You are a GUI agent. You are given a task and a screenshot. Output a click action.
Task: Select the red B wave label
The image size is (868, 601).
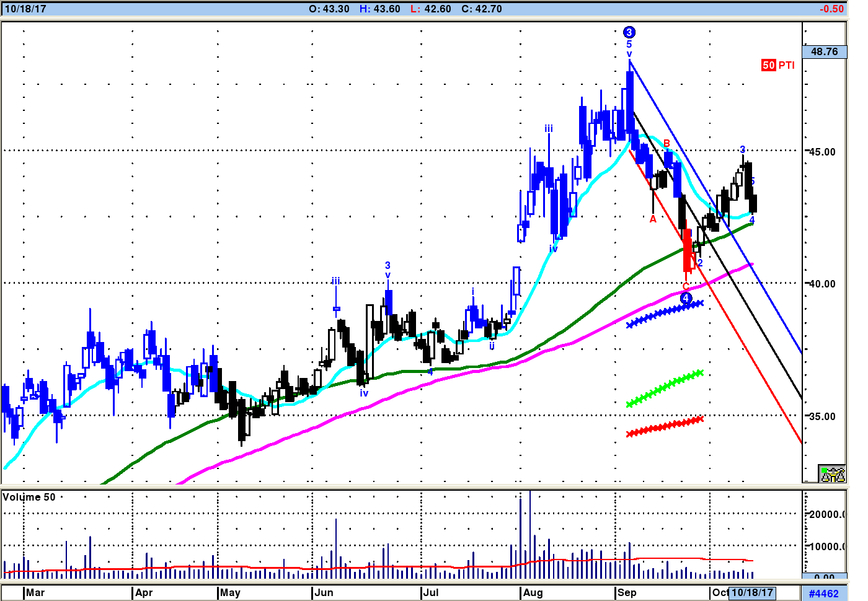tap(667, 144)
